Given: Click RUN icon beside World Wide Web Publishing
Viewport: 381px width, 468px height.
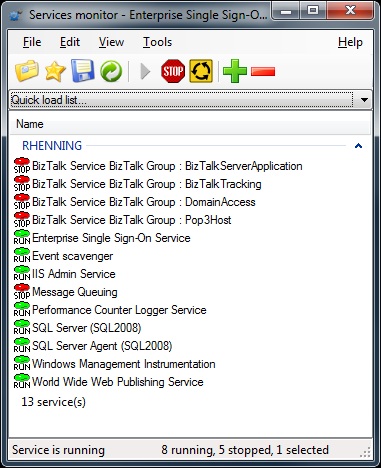Looking at the screenshot, I should pyautogui.click(x=22, y=382).
